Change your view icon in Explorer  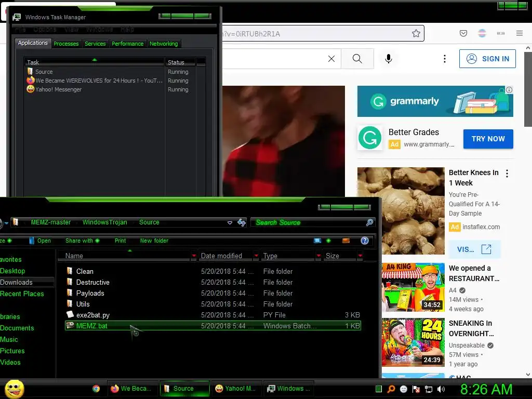[317, 241]
